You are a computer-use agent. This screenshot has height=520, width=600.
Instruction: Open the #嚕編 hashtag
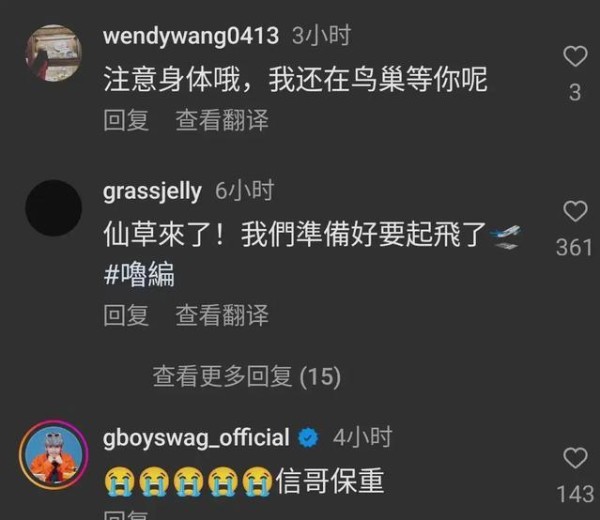[139, 274]
